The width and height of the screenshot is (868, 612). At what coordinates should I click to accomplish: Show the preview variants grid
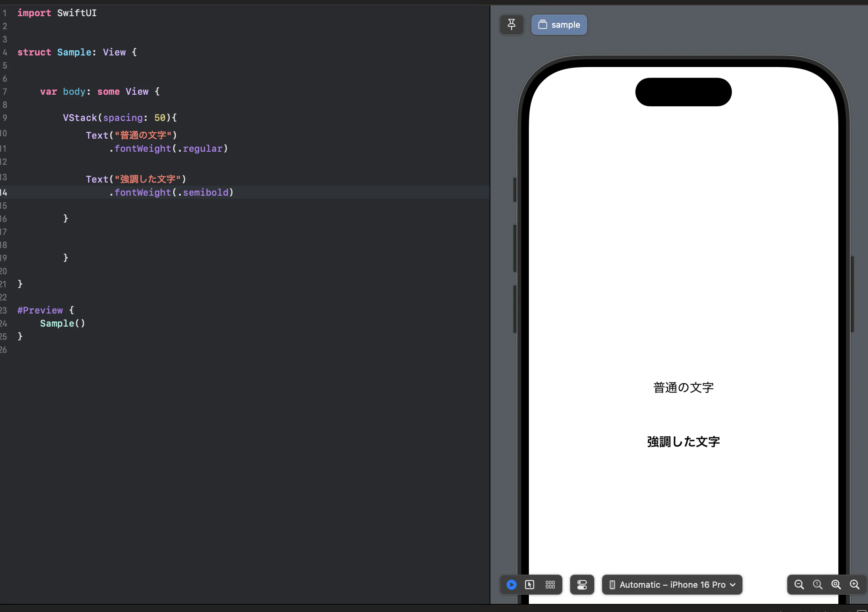pos(550,585)
